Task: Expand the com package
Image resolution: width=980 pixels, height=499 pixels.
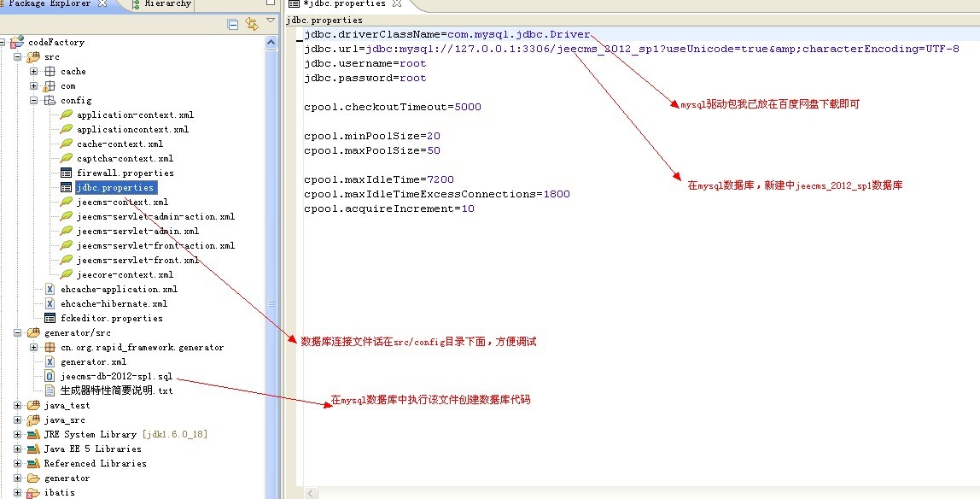Action: tap(34, 85)
